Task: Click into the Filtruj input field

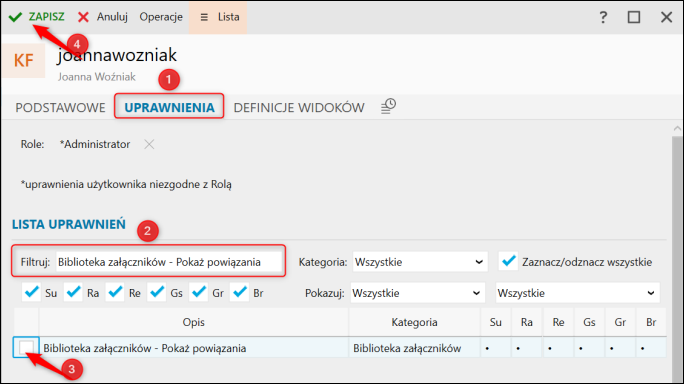Action: [x=169, y=262]
